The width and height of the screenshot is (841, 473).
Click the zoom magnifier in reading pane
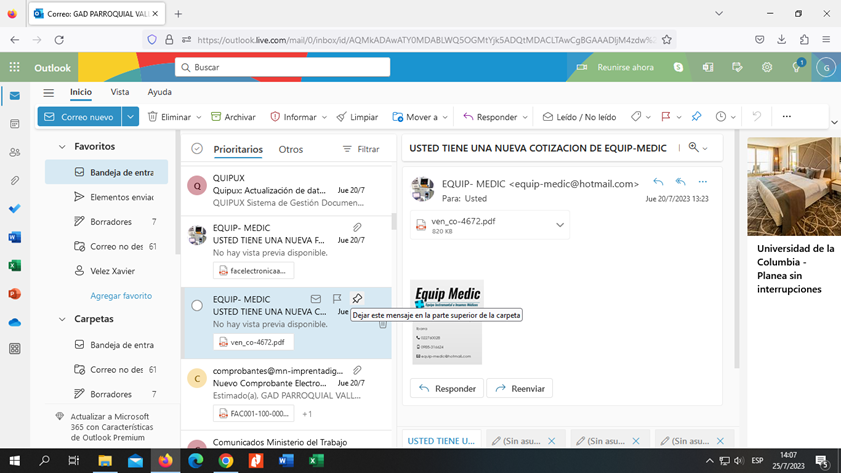click(693, 148)
